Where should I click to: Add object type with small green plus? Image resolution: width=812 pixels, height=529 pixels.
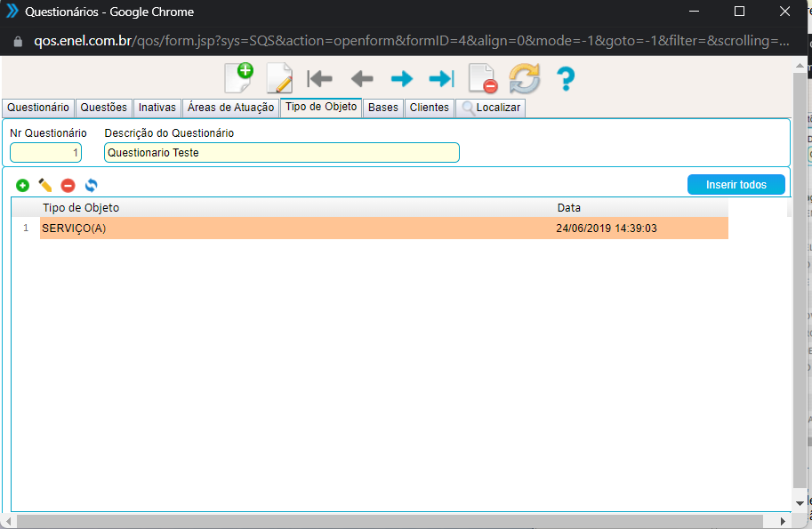point(22,185)
